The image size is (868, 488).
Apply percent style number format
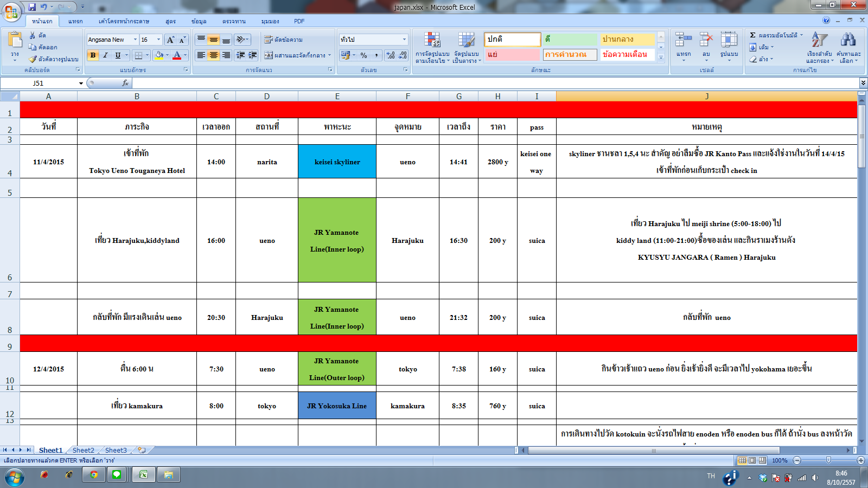tap(363, 55)
